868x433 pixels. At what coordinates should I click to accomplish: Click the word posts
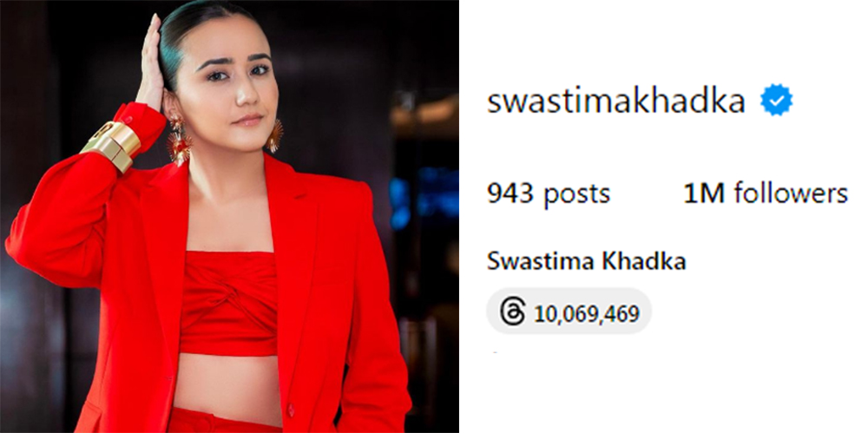pyautogui.click(x=576, y=195)
